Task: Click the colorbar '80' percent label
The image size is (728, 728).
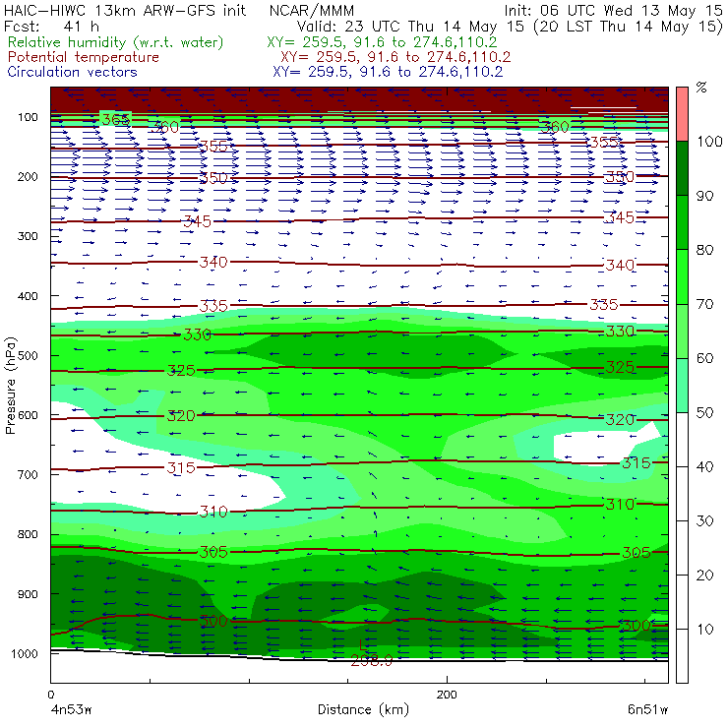Action: 704,250
